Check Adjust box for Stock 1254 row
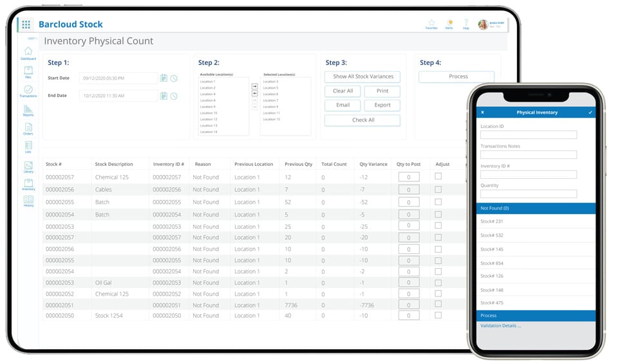This screenshot has width=629, height=364. [x=438, y=315]
